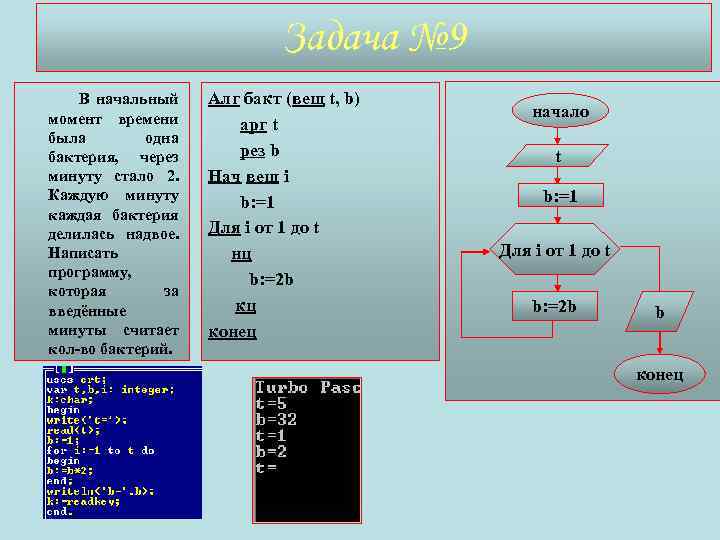
Task: Click the problem statement text box about bacteria
Action: (102, 222)
